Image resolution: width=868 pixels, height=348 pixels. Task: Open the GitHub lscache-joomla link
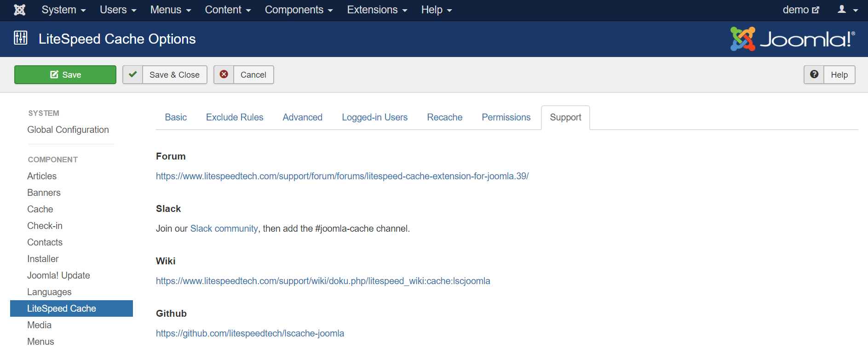tap(250, 333)
